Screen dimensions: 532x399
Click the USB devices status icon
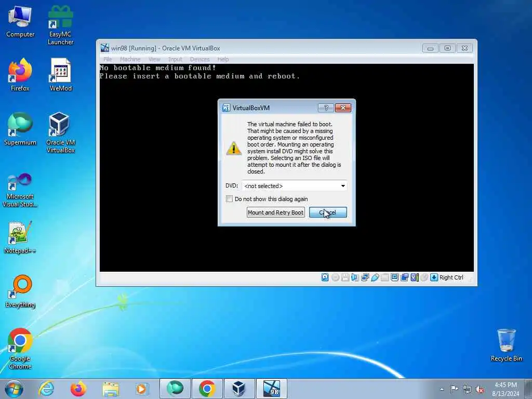(x=375, y=277)
